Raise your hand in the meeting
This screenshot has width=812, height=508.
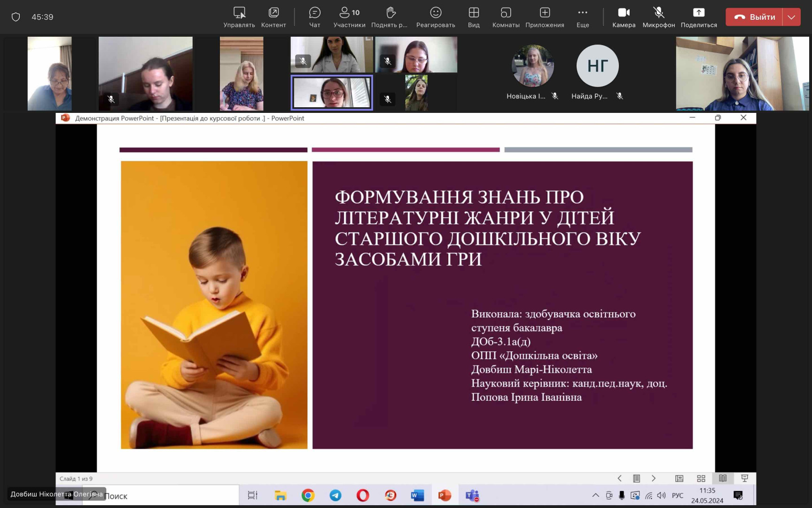click(390, 17)
